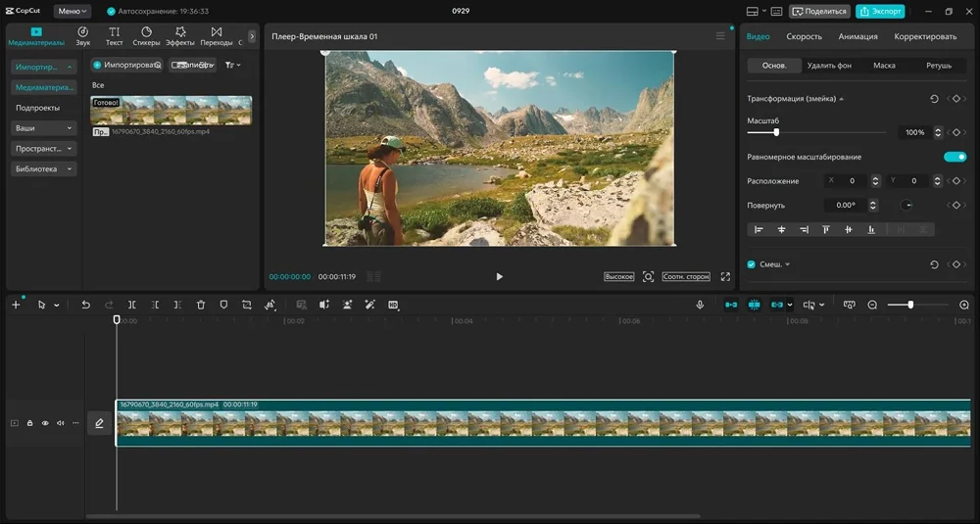Align clip to the top edge

825,230
